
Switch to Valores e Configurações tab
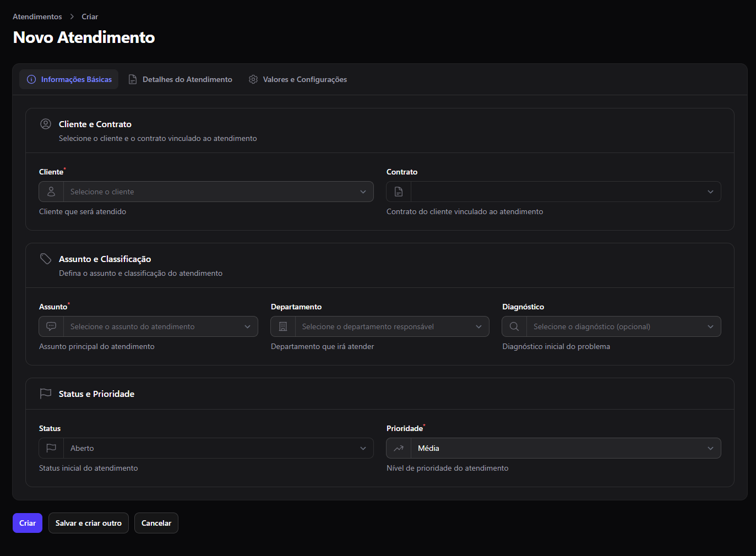298,79
